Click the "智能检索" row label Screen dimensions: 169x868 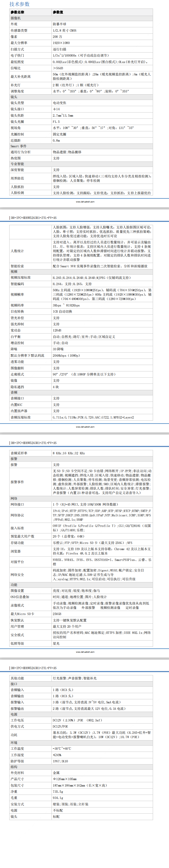coord(17,266)
